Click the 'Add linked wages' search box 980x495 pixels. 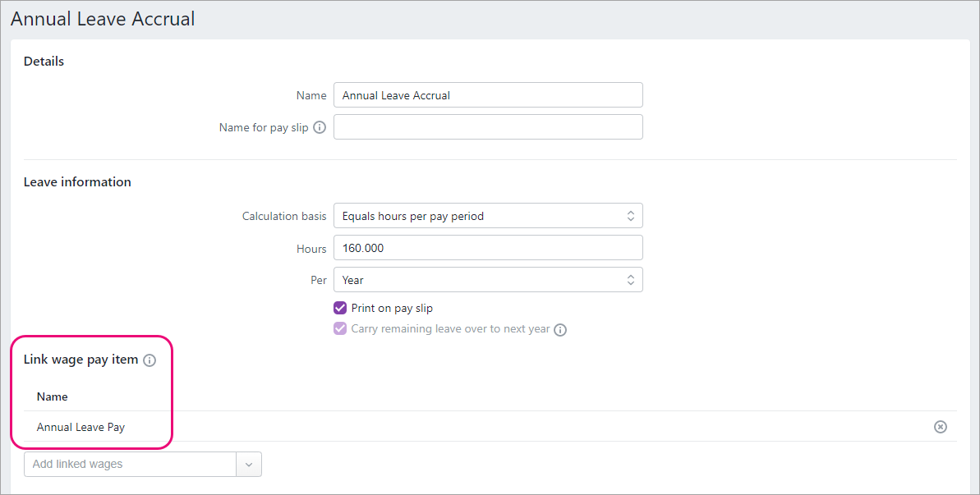[129, 464]
